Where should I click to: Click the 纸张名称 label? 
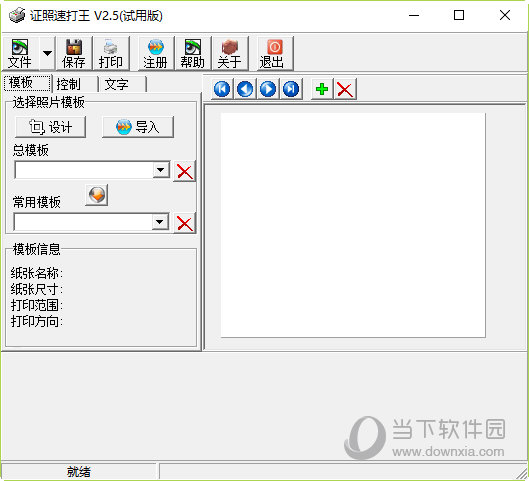(x=36, y=273)
